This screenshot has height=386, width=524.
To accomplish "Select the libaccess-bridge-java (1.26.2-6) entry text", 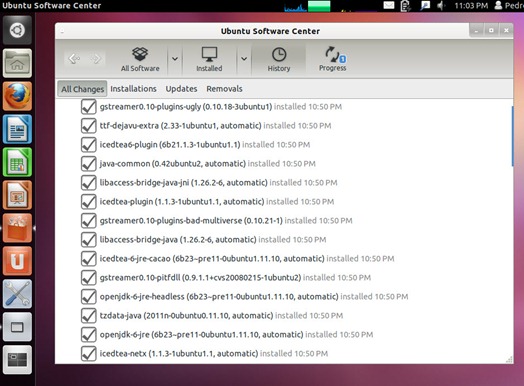I will click(213, 240).
